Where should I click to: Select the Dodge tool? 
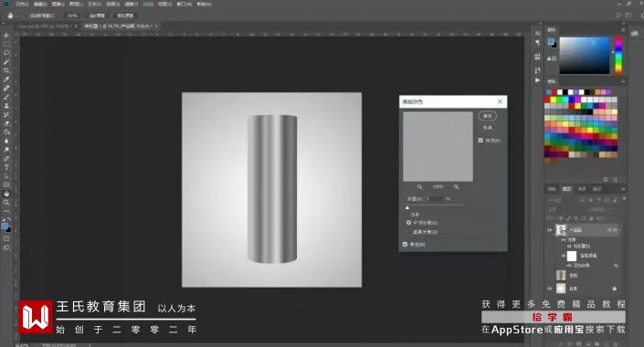coord(6,150)
